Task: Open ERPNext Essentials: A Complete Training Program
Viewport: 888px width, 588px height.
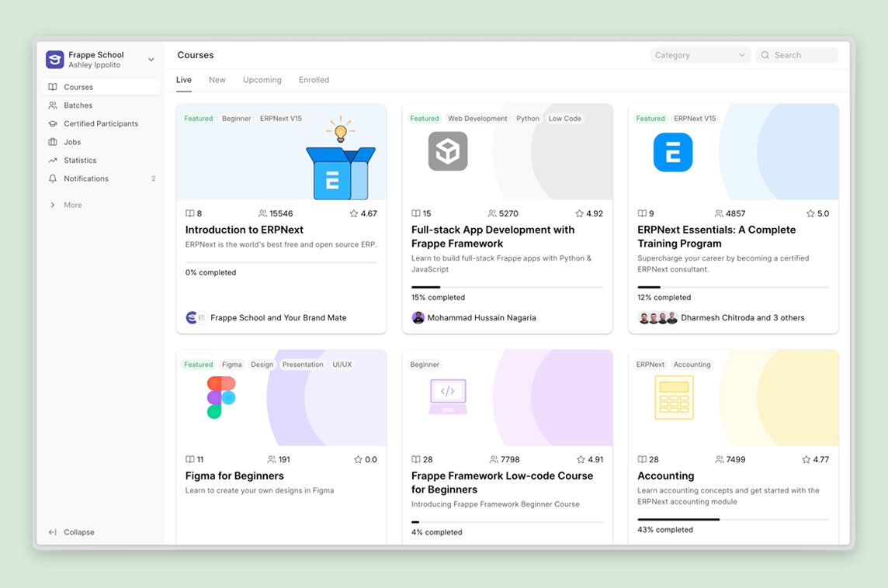Action: click(x=716, y=237)
